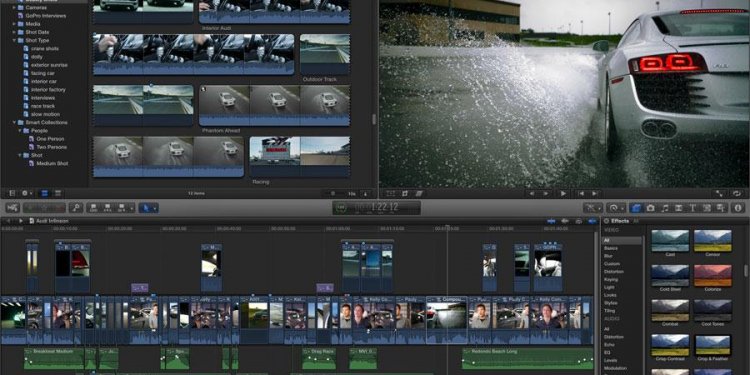Open the Music and Sound browser icon

point(664,208)
